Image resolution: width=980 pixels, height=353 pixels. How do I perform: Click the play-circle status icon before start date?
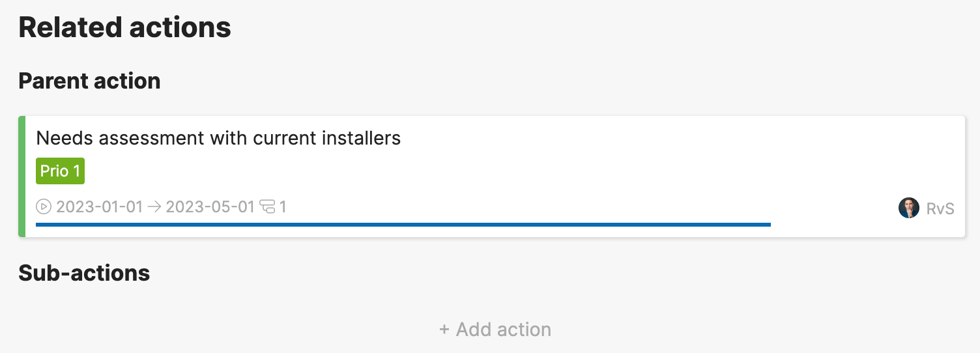(x=44, y=207)
